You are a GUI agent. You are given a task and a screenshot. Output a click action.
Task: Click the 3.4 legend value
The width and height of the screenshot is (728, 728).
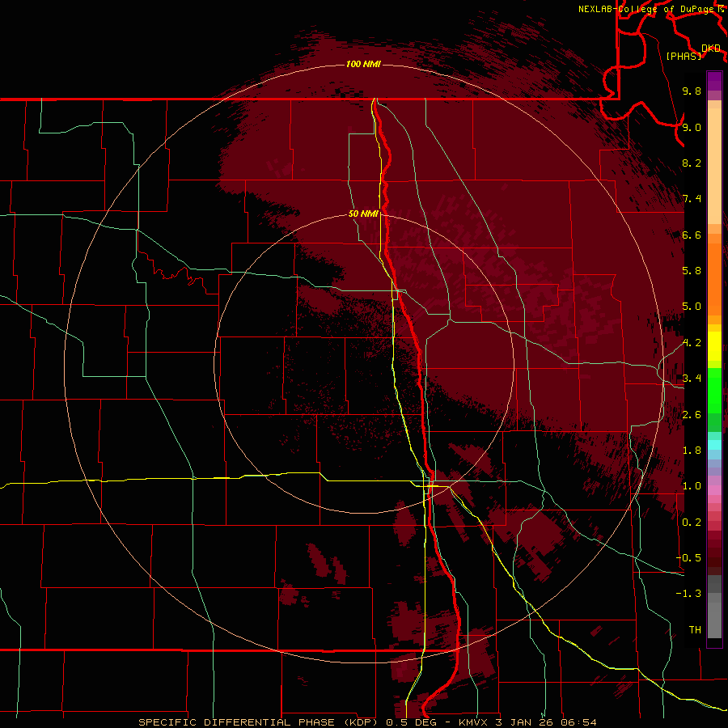pyautogui.click(x=692, y=379)
